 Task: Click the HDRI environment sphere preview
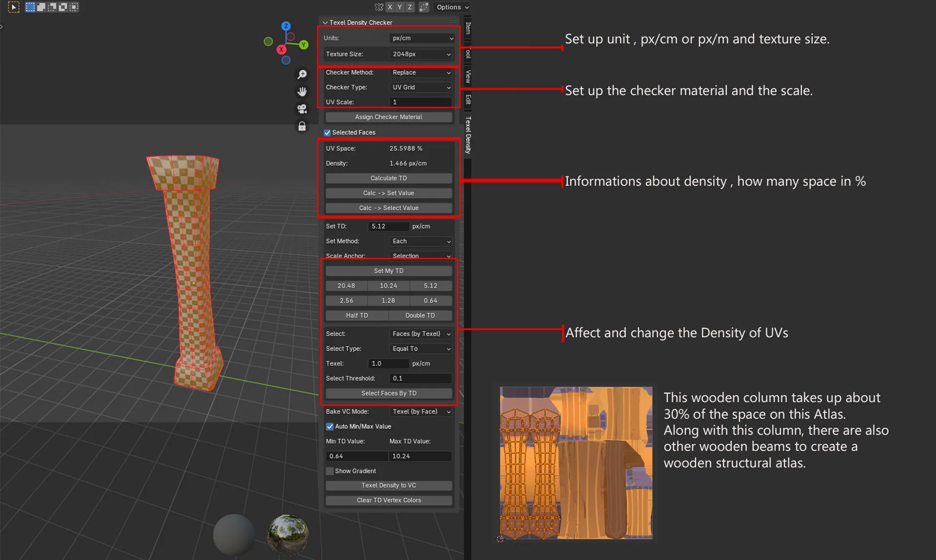click(288, 535)
